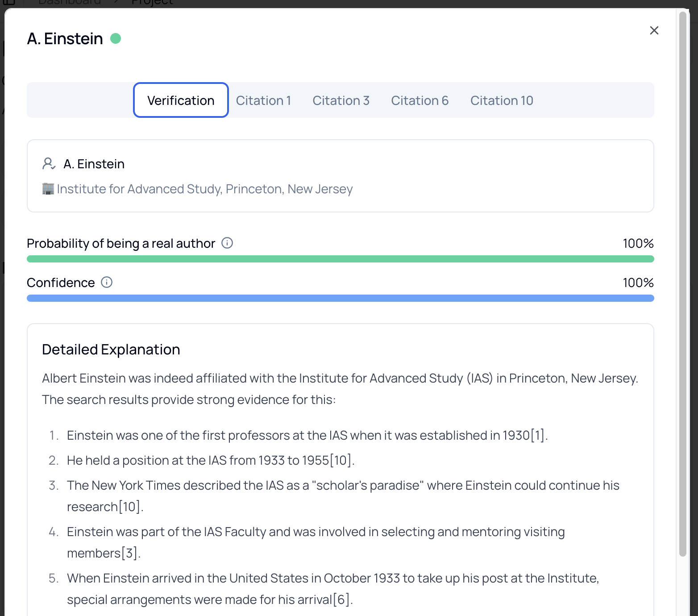
Task: Open the info icon next to Confidence
Action: 107,283
